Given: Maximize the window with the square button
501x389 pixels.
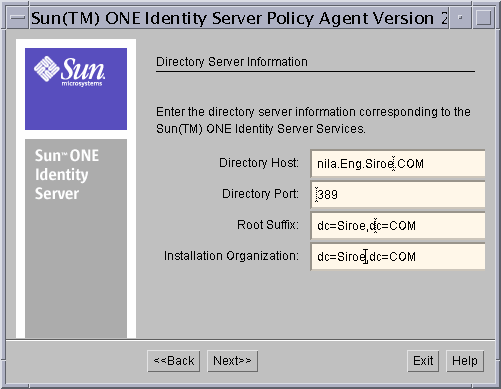Looking at the screenshot, I should (483, 18).
